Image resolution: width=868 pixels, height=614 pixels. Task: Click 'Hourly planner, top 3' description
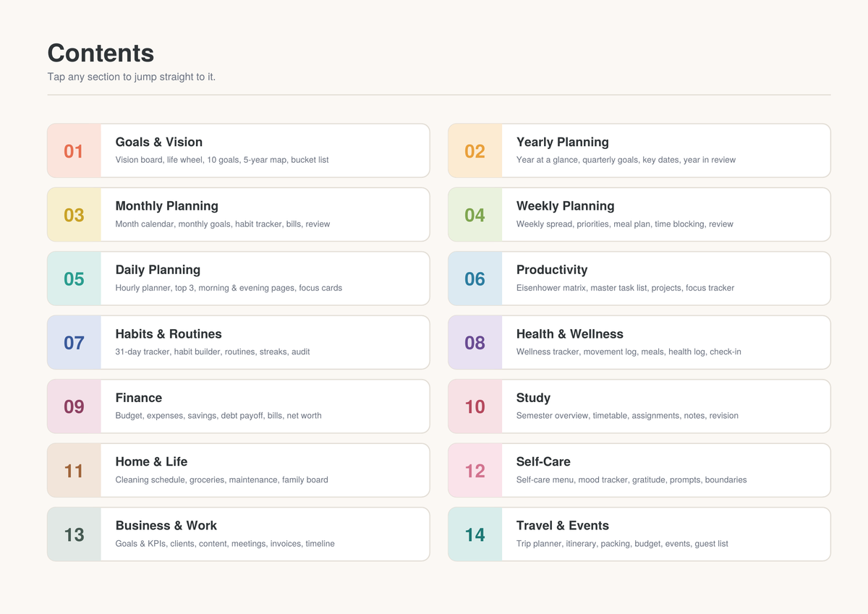(x=229, y=288)
